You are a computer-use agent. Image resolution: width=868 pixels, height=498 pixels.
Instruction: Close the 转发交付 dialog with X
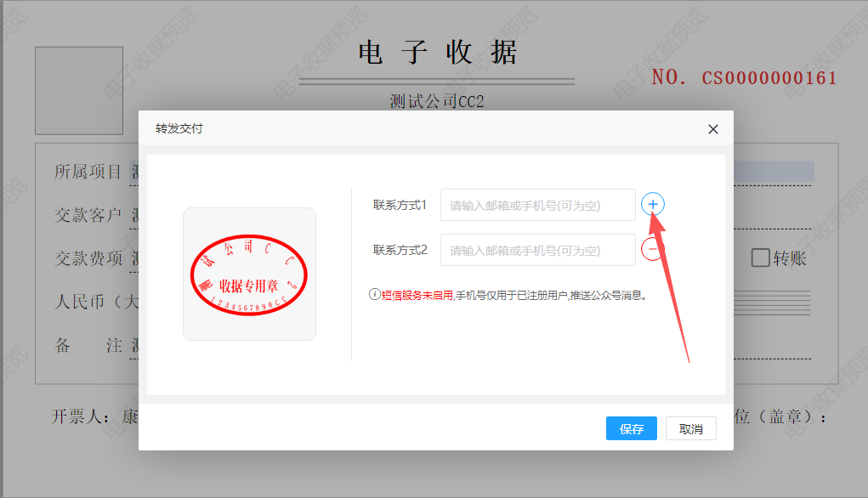[712, 129]
